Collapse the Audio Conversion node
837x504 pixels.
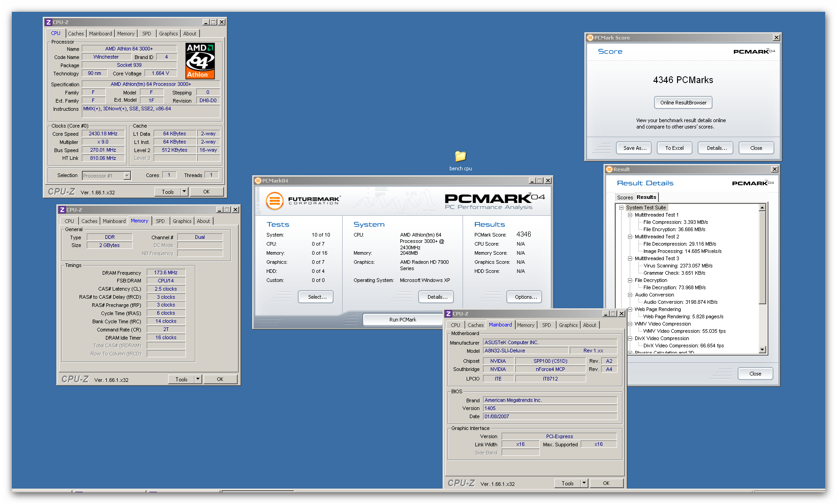[630, 295]
